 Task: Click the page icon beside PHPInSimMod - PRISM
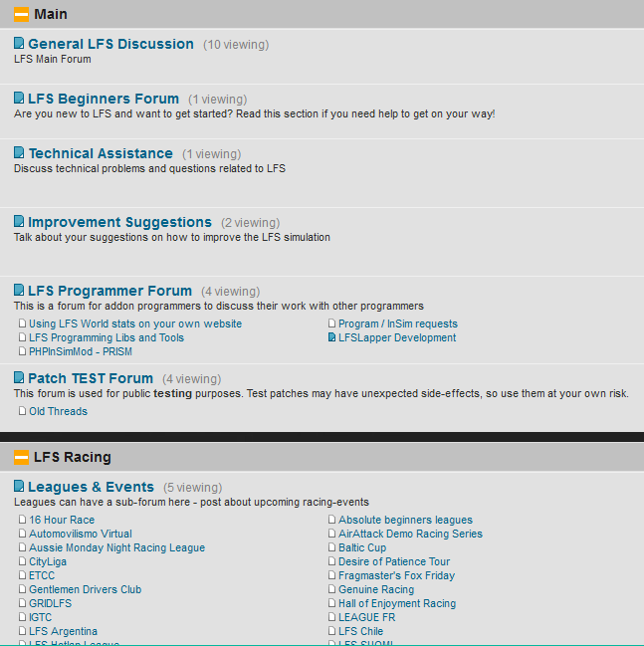click(22, 351)
